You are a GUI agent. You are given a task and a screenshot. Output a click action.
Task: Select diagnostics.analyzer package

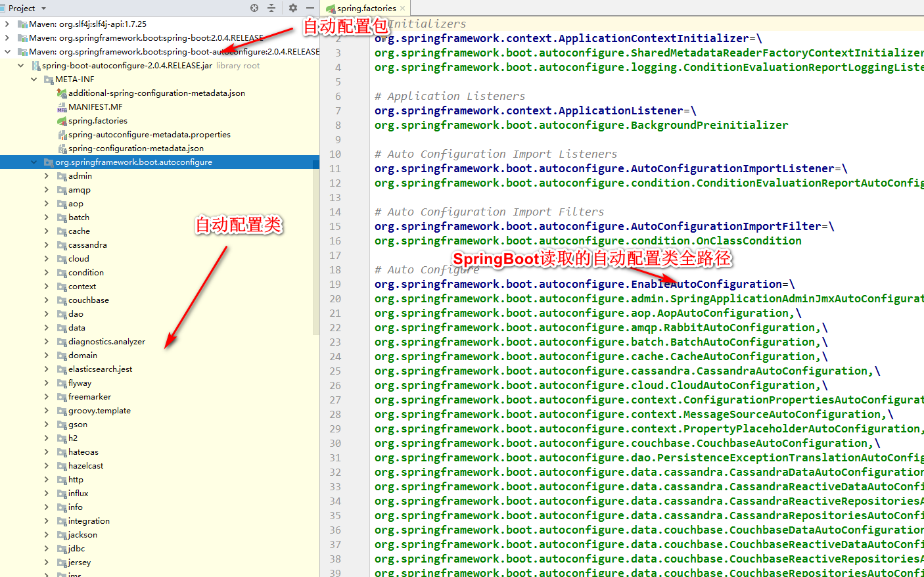tap(106, 341)
